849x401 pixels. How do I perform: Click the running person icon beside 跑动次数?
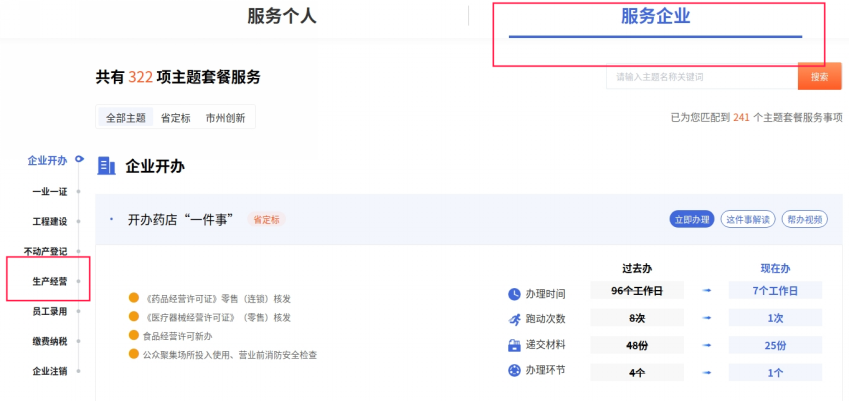(514, 319)
